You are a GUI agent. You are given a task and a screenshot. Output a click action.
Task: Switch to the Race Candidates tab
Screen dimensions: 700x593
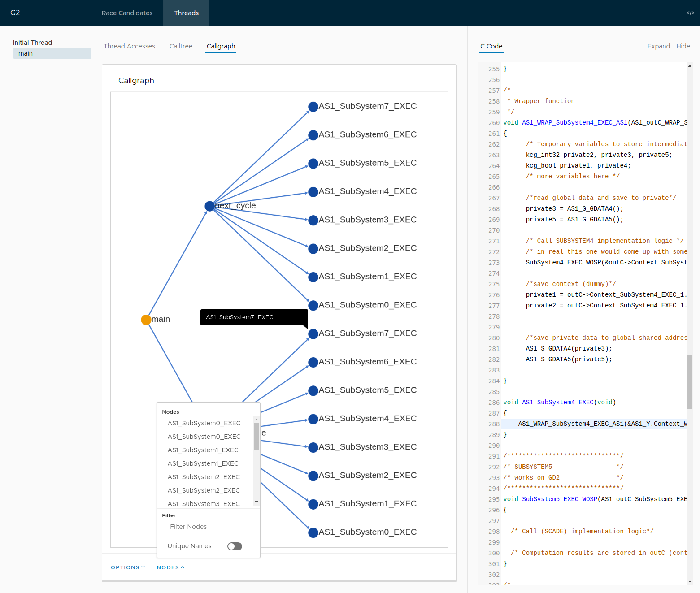[x=127, y=13]
